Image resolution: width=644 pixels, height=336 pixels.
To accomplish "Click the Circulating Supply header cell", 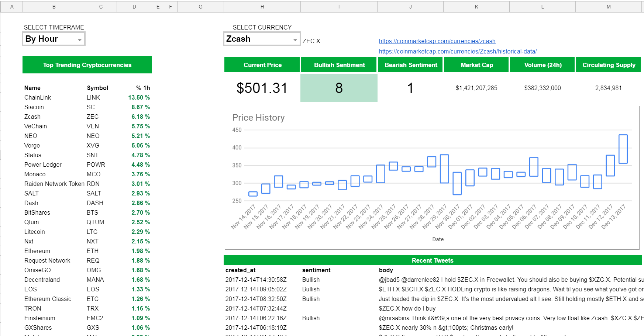I will tap(609, 65).
